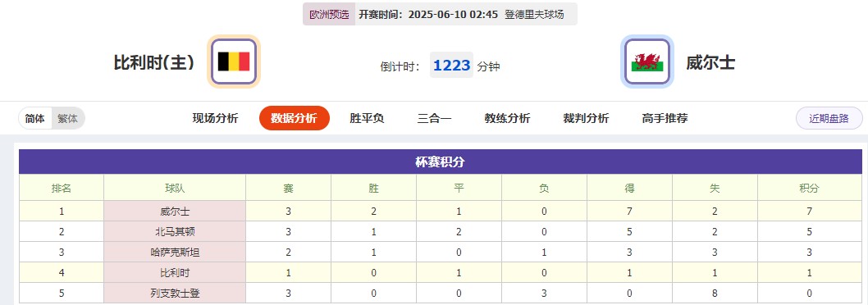Open the 胜平负 tab
Image resolution: width=868 pixels, height=305 pixels.
(x=367, y=118)
